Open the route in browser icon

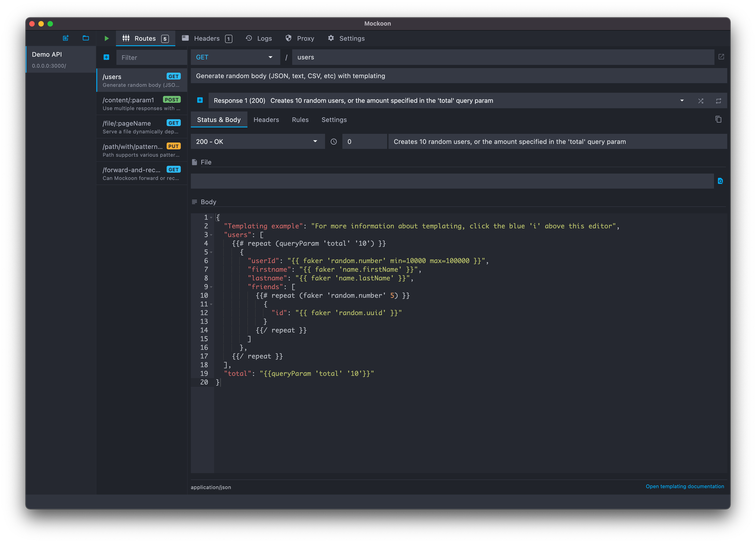coord(721,57)
